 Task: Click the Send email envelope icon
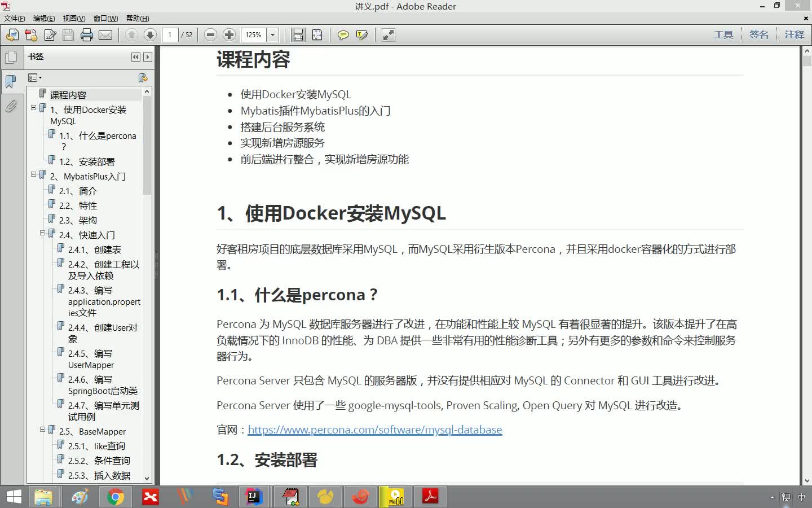click(105, 35)
